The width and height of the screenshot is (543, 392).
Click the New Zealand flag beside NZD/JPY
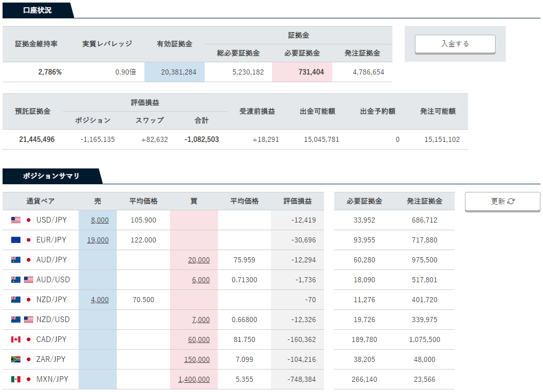16,300
